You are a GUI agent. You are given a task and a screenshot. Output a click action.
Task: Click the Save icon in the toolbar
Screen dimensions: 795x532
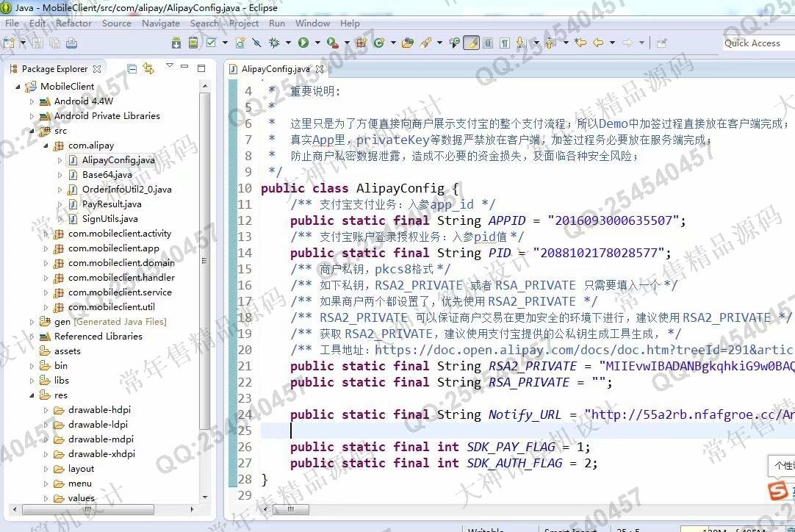37,43
